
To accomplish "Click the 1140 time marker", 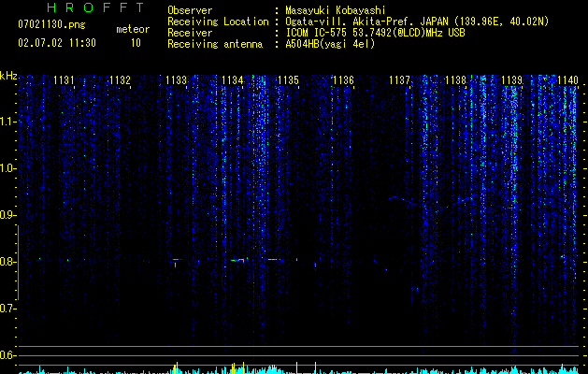I will click(567, 79).
